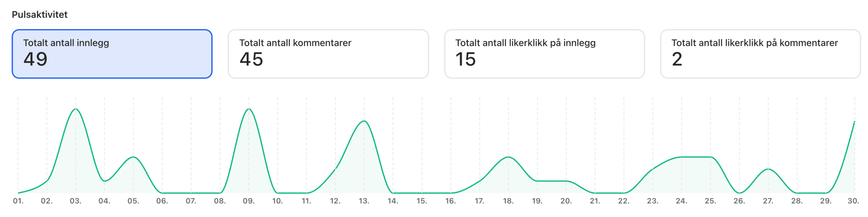Click the 11. axis label

(306, 201)
